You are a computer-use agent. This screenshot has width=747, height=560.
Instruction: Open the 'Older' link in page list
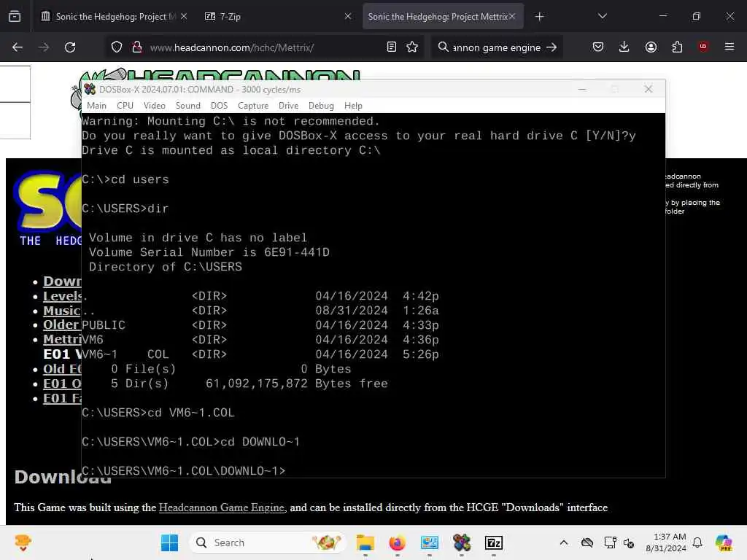coord(61,324)
